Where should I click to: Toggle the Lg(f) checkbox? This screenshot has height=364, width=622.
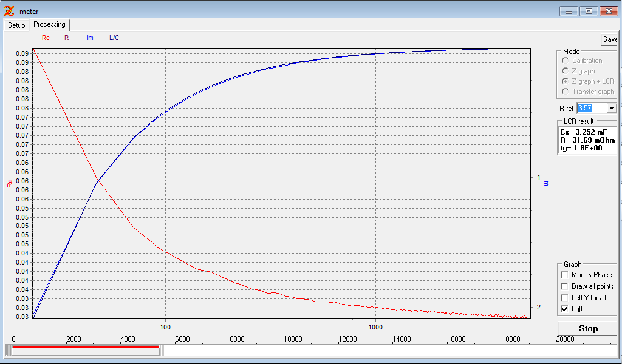coord(564,309)
